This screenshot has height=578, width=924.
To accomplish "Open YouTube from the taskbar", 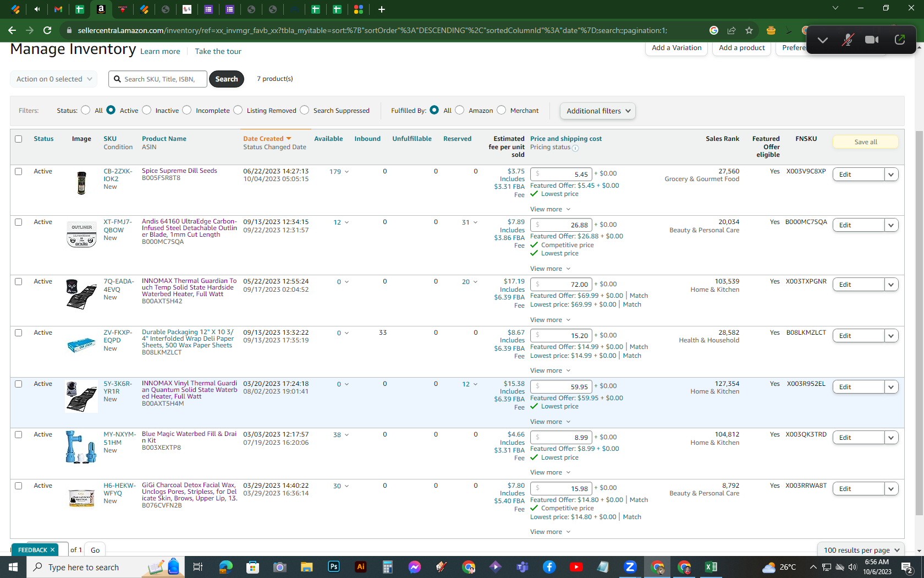I will pos(576,566).
